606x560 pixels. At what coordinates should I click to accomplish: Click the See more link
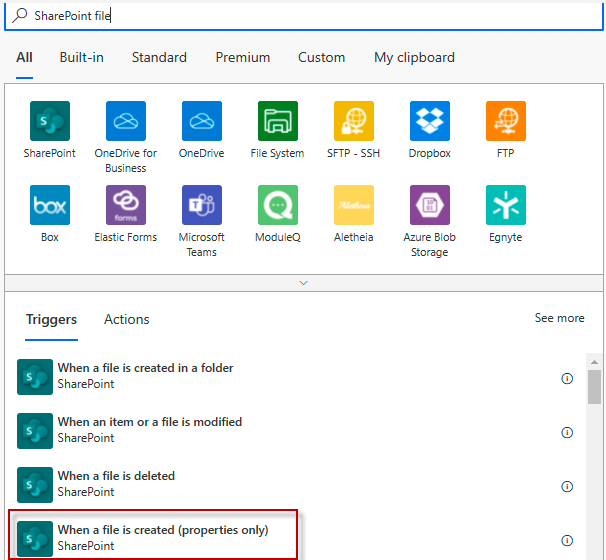click(x=559, y=318)
